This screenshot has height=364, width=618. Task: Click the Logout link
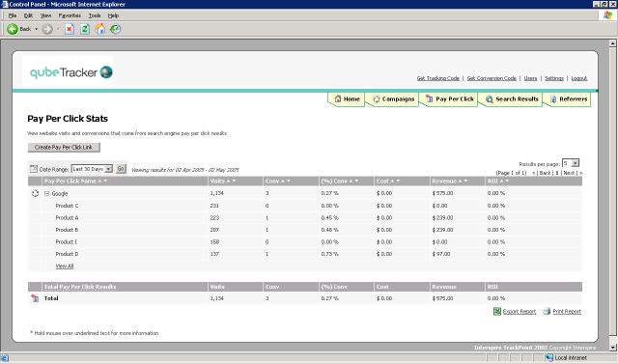pyautogui.click(x=579, y=78)
